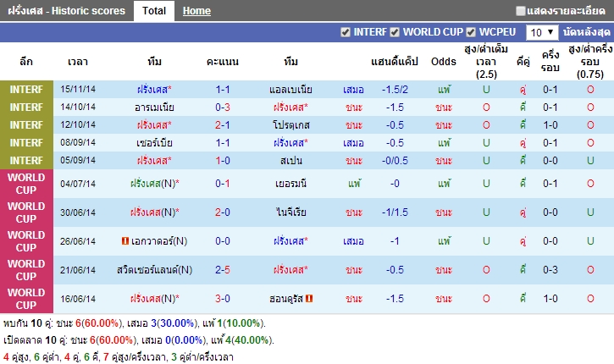
Task: Click the นัดหลังสุด label
Action: click(587, 32)
